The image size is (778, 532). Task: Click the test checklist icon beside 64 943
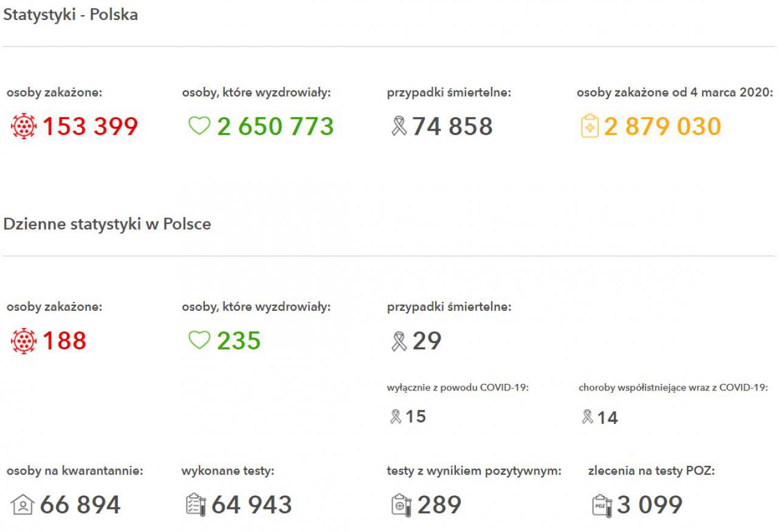[x=196, y=505]
